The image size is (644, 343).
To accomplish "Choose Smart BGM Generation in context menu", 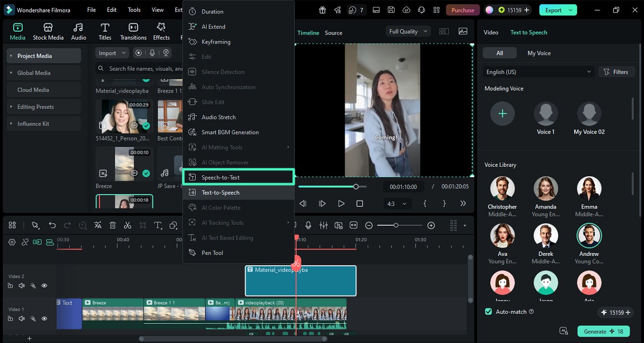I will pyautogui.click(x=238, y=132).
